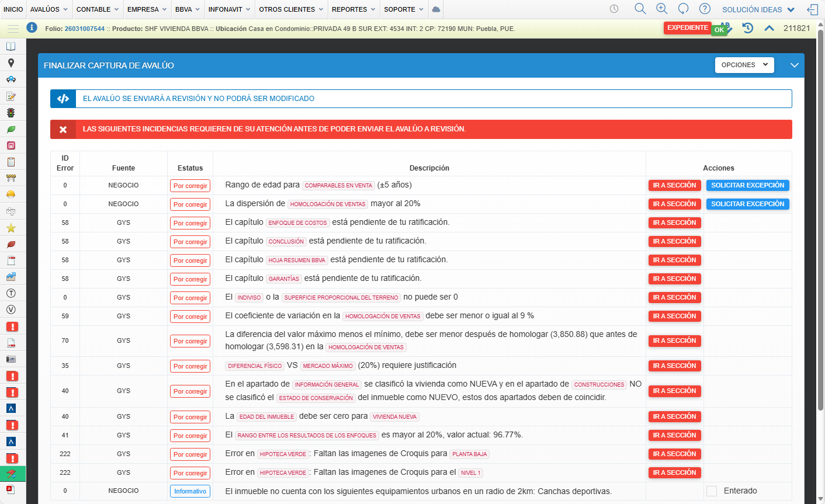The height and width of the screenshot is (504, 825).
Task: Check the Enterado checkbox
Action: 712,491
